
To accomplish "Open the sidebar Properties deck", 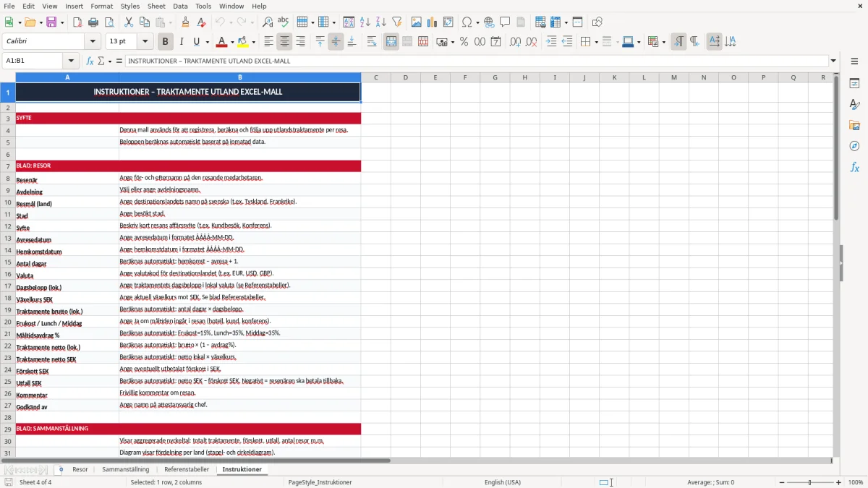I will pyautogui.click(x=854, y=84).
